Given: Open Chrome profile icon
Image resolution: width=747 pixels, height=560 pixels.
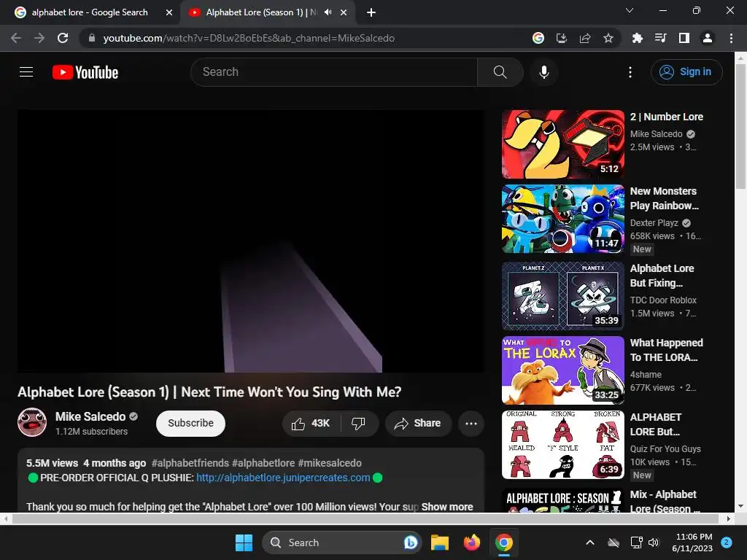Looking at the screenshot, I should pos(708,38).
